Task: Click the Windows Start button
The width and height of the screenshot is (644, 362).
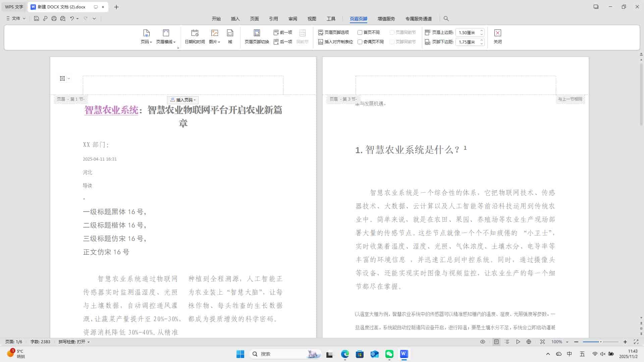Action: click(240, 354)
